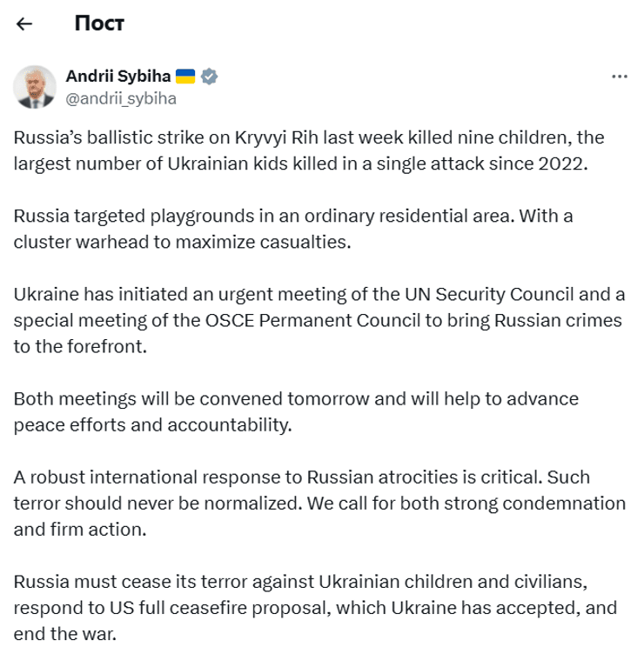
Task: Click the @andrii_sybiha handle
Action: pyautogui.click(x=121, y=98)
